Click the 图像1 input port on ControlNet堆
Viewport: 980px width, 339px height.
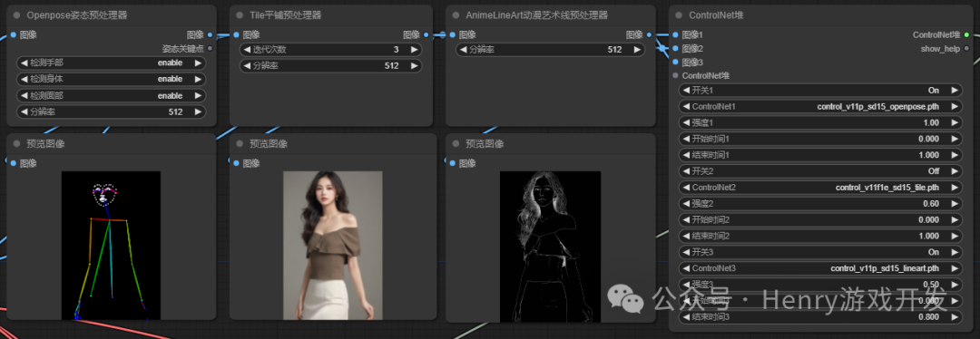pyautogui.click(x=675, y=35)
